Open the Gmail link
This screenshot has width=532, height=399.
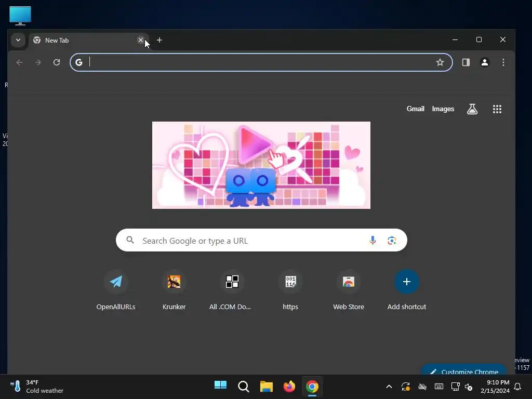[415, 109]
